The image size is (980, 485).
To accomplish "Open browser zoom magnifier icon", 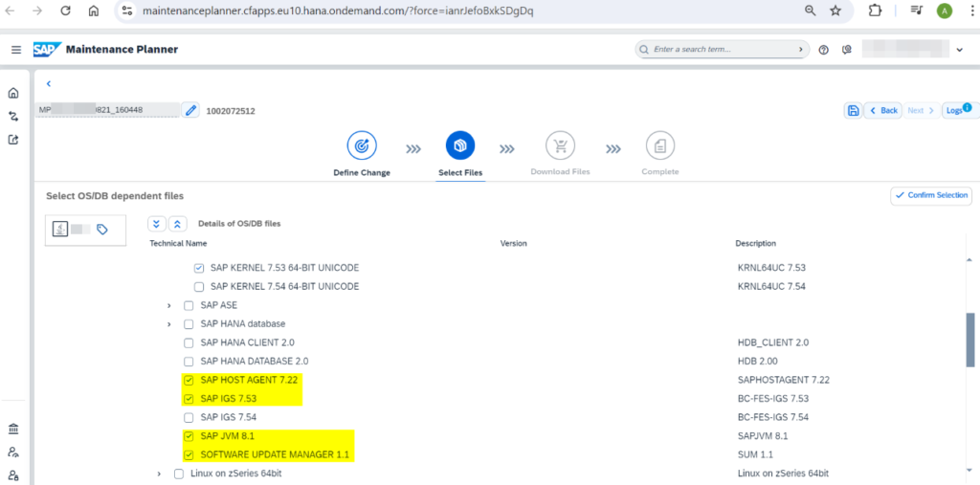I will [x=810, y=11].
